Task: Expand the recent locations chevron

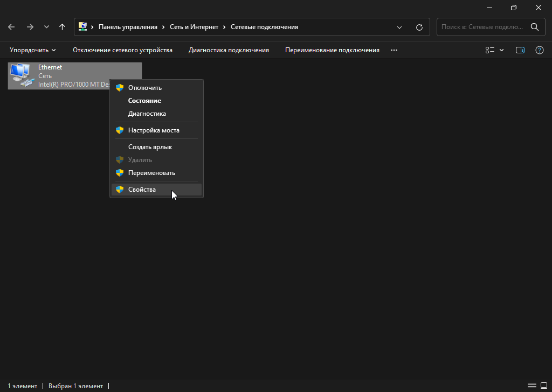Action: (x=46, y=27)
